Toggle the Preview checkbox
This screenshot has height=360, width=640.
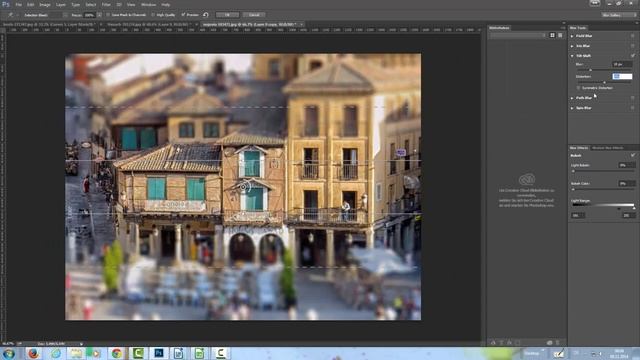183,15
